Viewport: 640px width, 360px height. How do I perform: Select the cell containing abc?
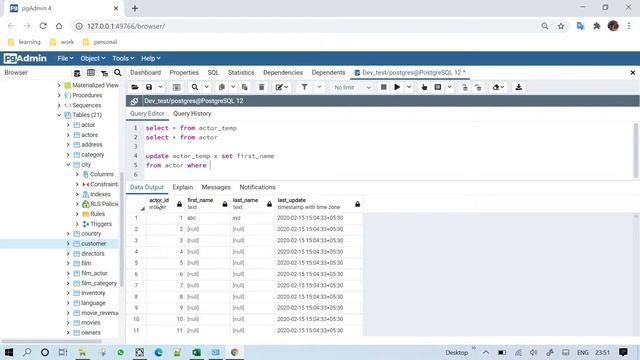tap(207, 218)
